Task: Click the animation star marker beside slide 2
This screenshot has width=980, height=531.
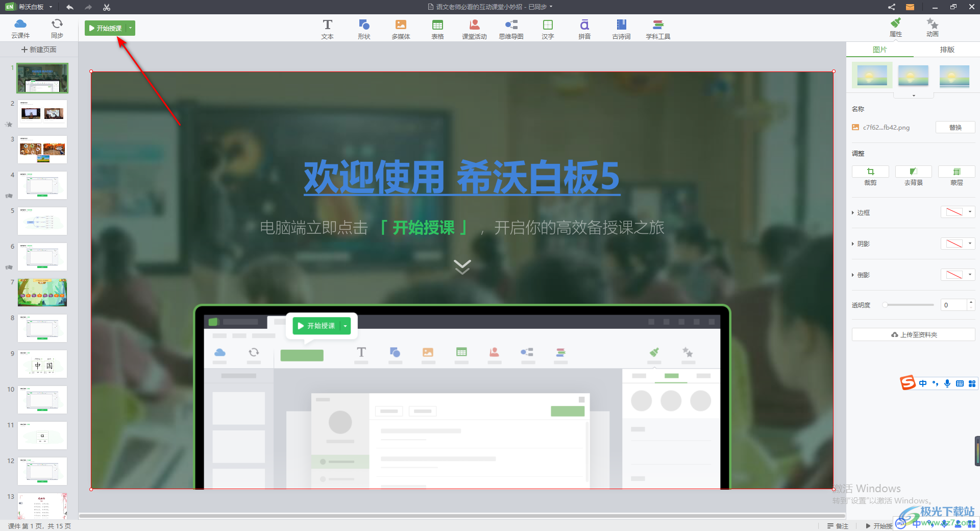Action: point(9,124)
